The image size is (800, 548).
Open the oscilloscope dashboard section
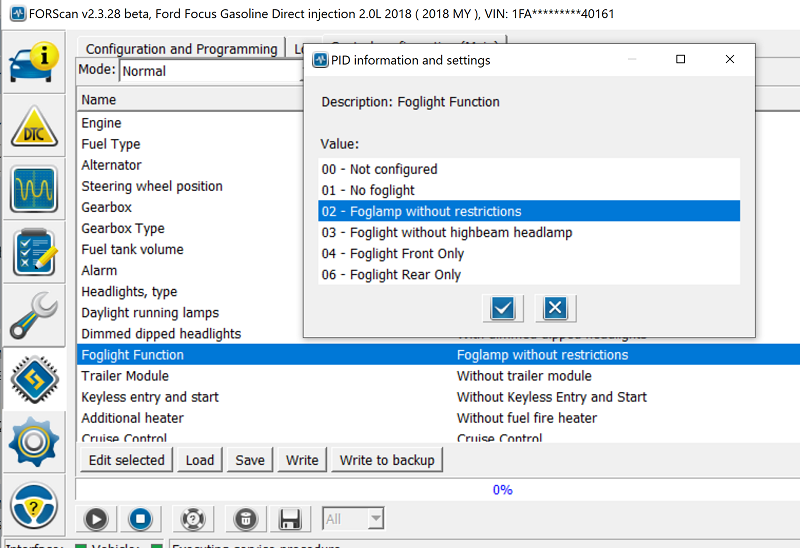34,190
